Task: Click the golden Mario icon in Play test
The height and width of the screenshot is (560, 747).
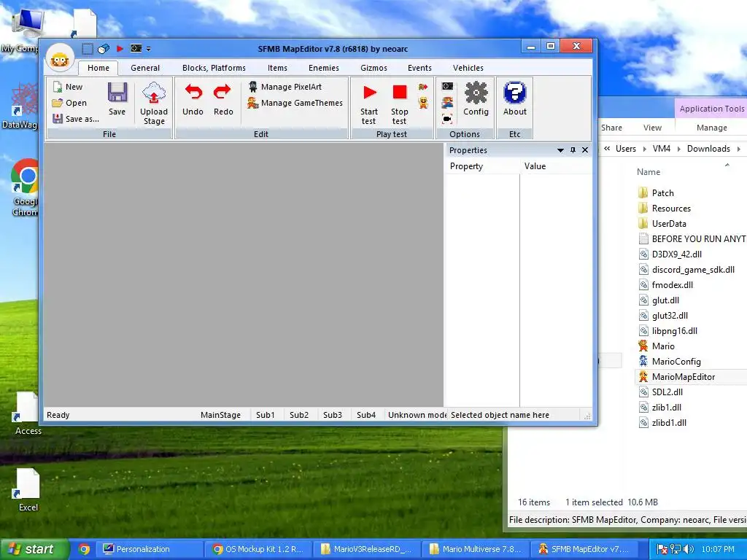Action: [x=423, y=102]
